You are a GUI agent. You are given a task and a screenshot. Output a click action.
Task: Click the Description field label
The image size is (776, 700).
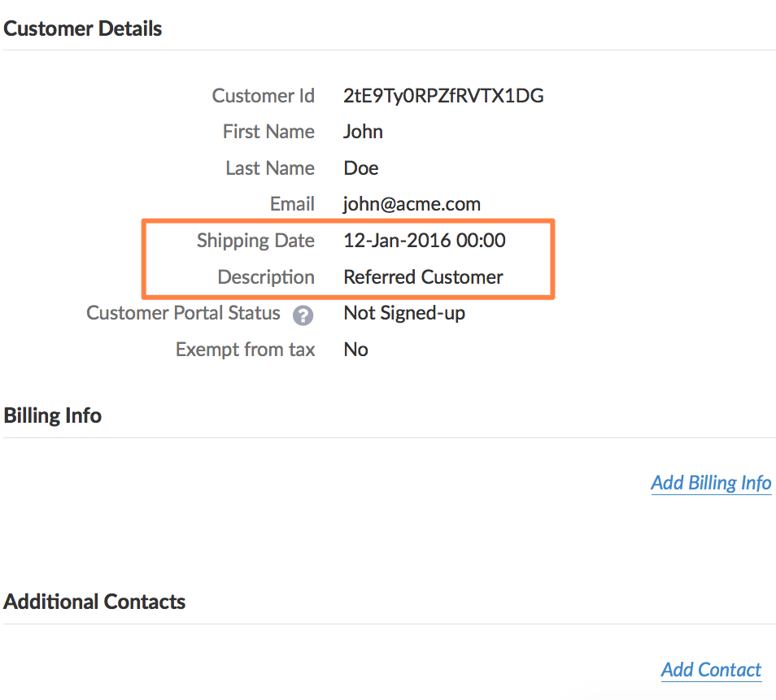click(266, 277)
